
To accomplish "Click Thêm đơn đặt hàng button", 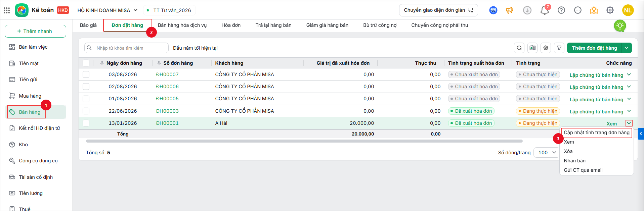I will click(594, 48).
